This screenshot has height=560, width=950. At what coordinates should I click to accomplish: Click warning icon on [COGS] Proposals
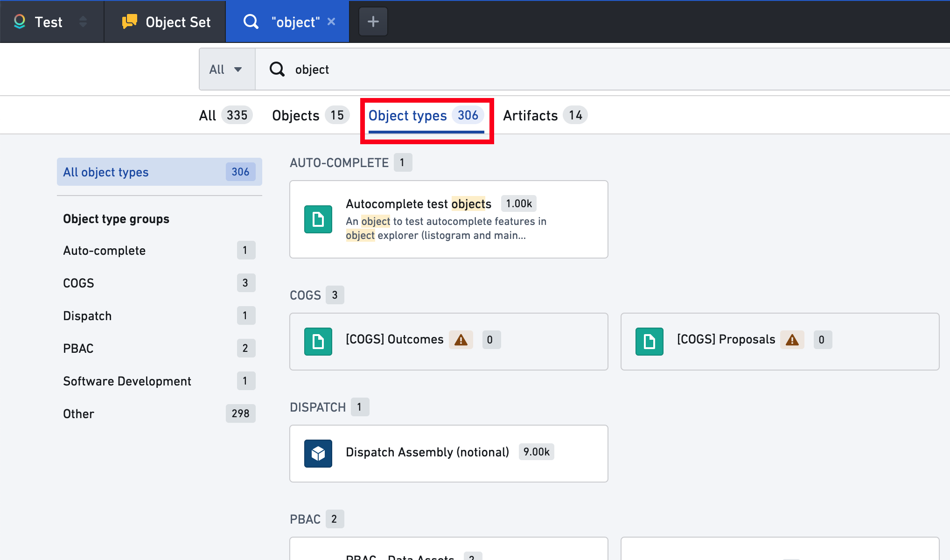[792, 340]
